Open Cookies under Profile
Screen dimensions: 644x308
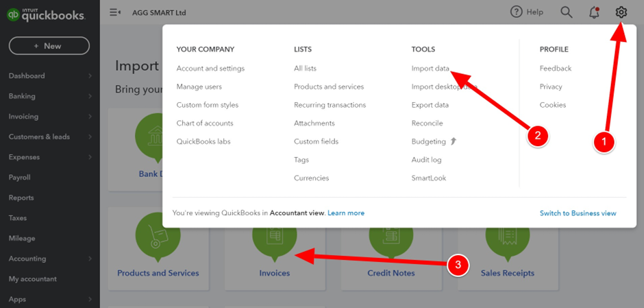coord(553,105)
